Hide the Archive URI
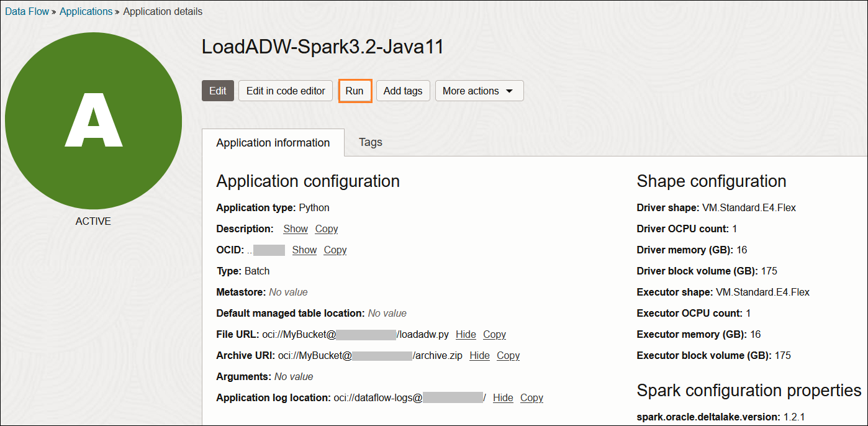The height and width of the screenshot is (426, 868). click(x=479, y=355)
